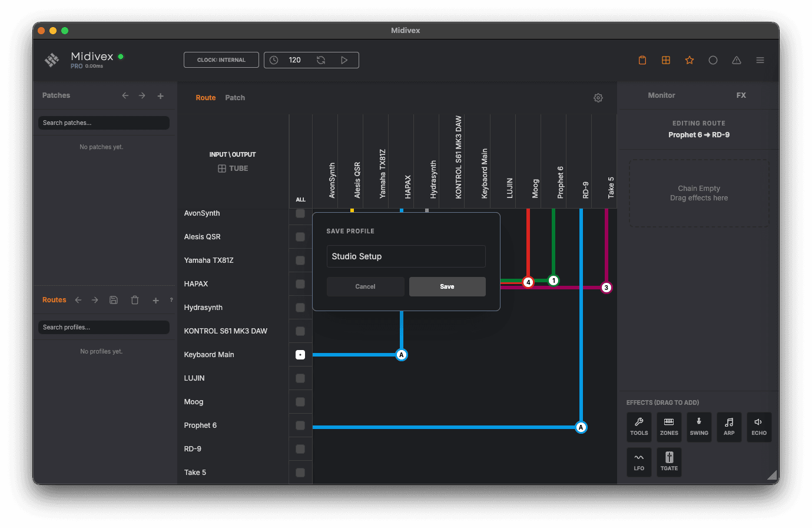
Task: Start playback with the play button
Action: coord(344,60)
